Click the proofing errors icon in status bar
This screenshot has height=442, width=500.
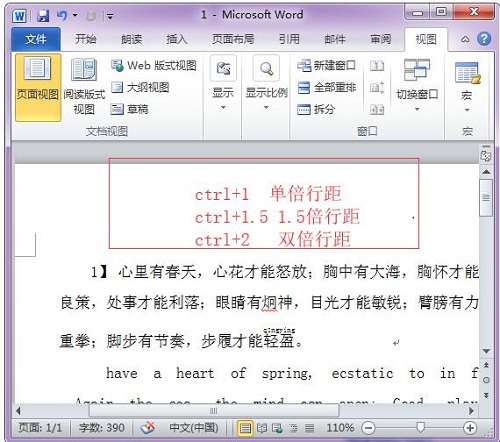click(147, 428)
